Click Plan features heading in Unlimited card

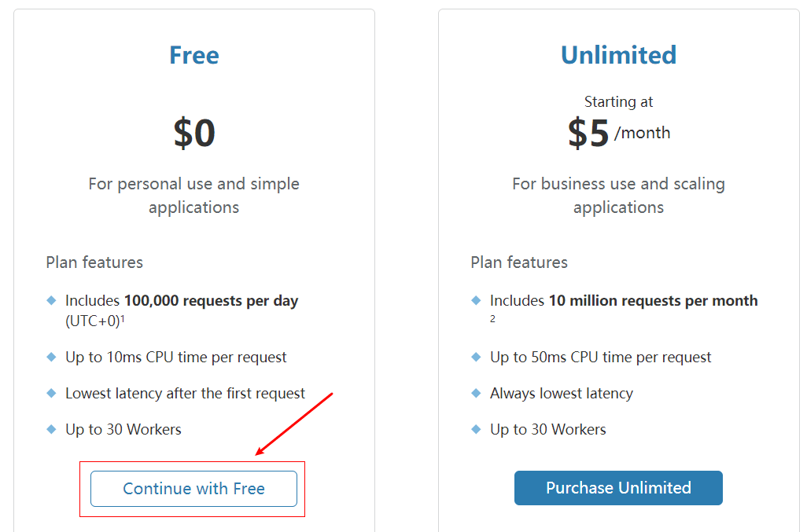pos(519,262)
